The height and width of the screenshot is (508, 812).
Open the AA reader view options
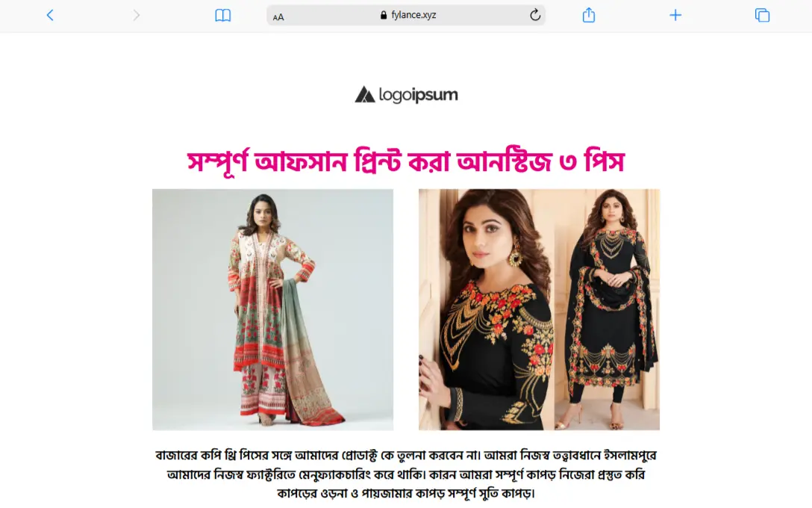278,16
